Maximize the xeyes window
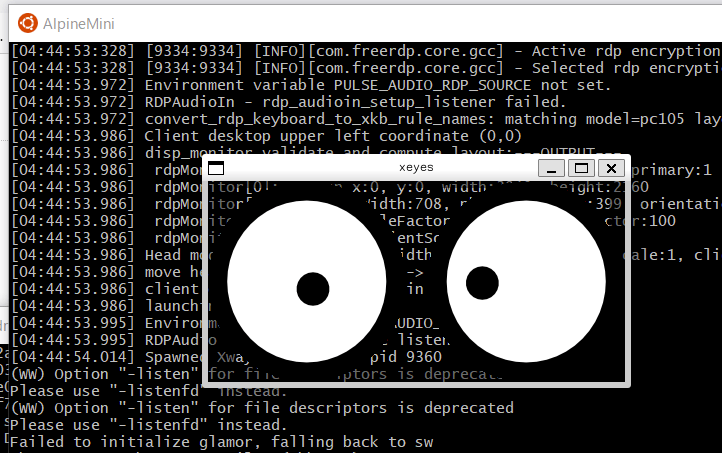 581,168
